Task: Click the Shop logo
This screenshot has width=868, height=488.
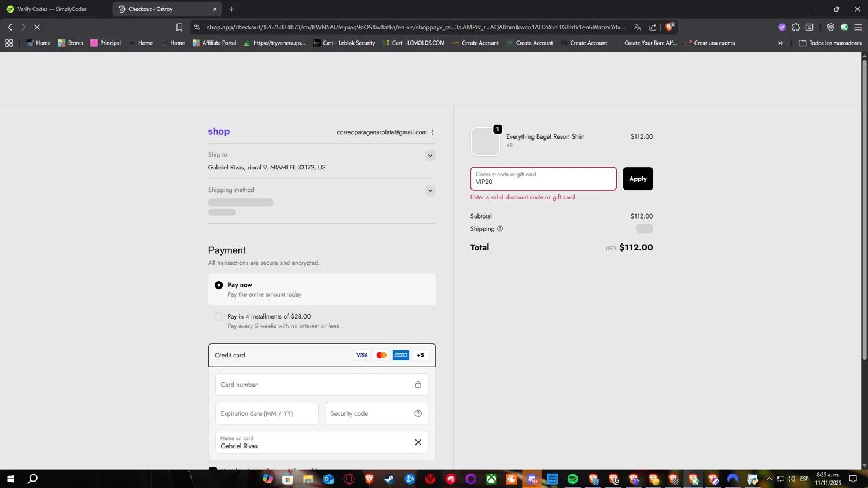Action: point(219,132)
